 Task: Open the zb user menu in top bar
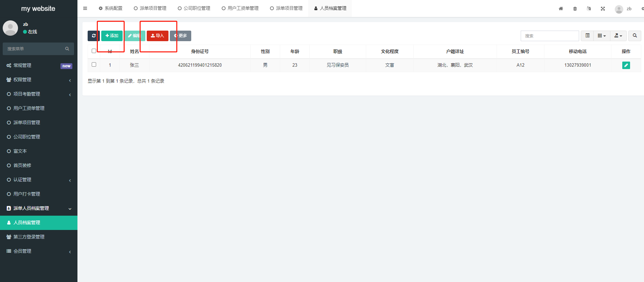623,9
